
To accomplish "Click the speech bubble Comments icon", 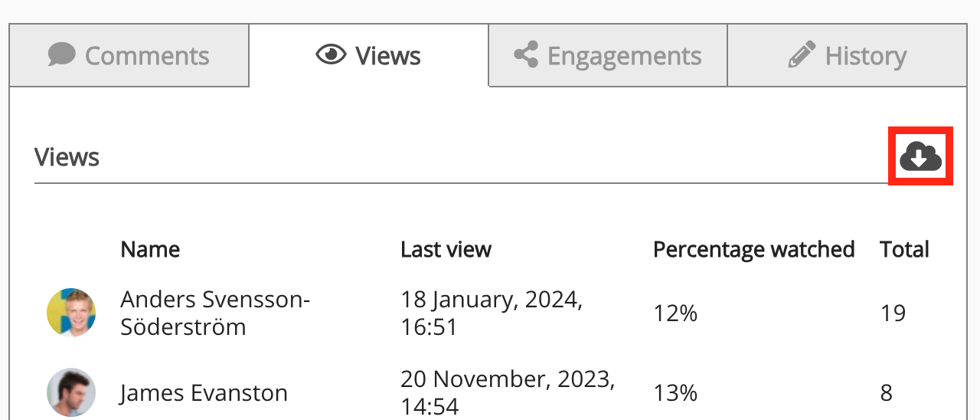I will click(x=61, y=54).
